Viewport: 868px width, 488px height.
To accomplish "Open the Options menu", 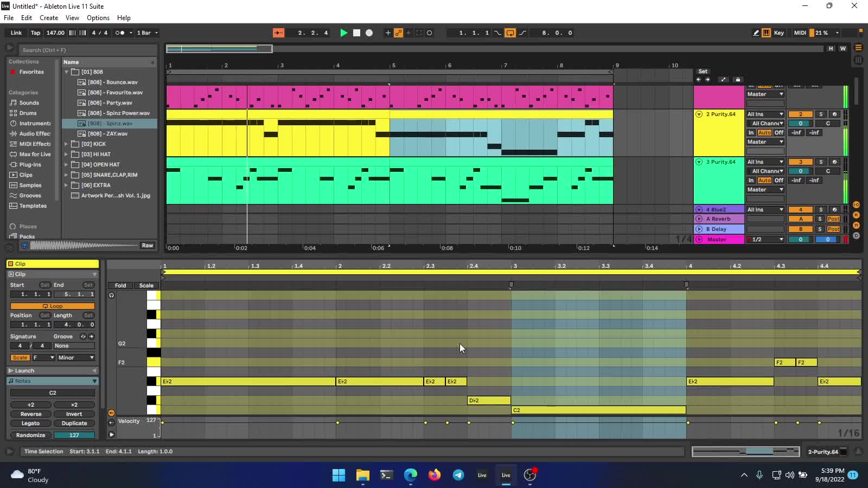I will pyautogui.click(x=98, y=18).
